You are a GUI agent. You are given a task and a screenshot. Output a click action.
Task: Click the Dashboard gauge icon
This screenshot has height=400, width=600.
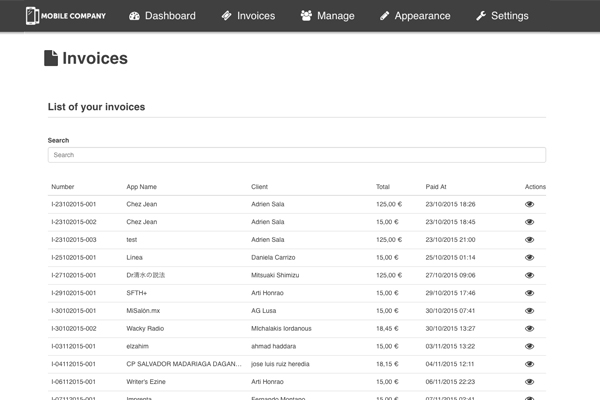(134, 16)
